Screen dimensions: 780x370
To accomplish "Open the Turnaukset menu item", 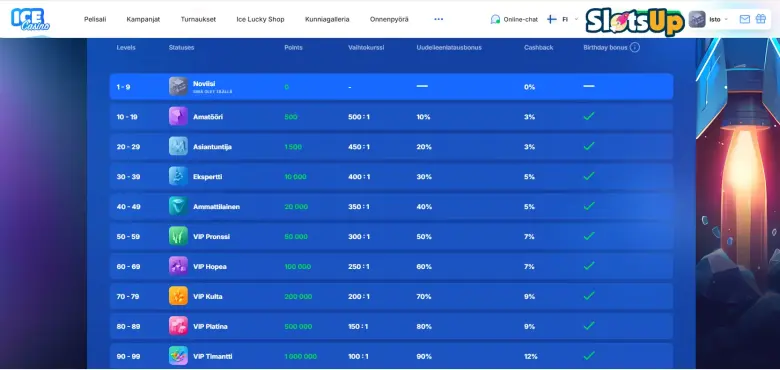I will pos(198,19).
